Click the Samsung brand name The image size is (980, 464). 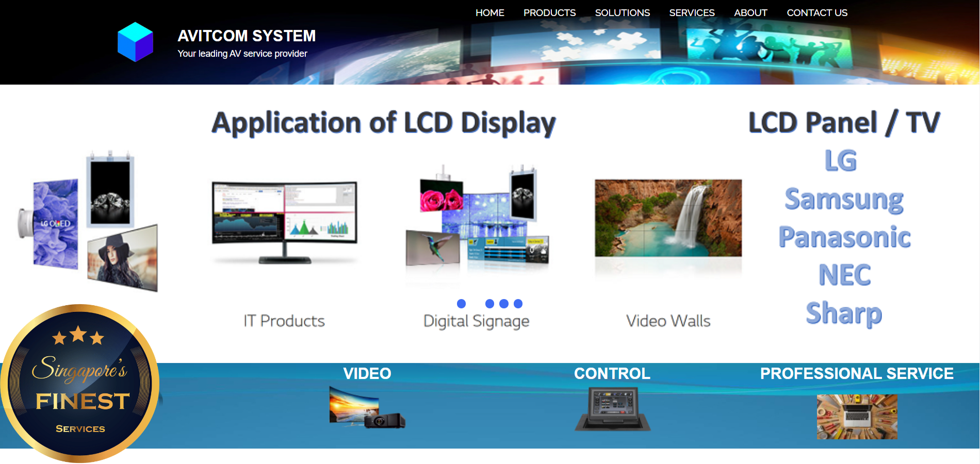click(x=844, y=199)
